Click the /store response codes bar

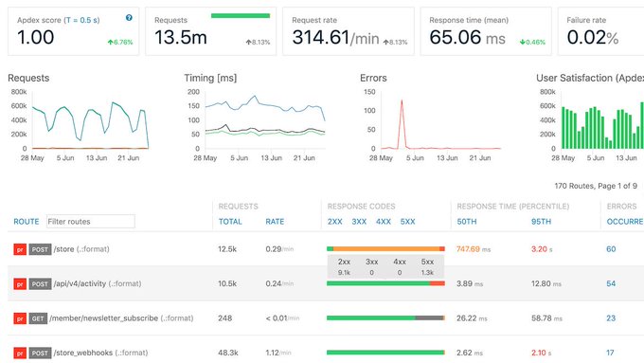point(385,248)
